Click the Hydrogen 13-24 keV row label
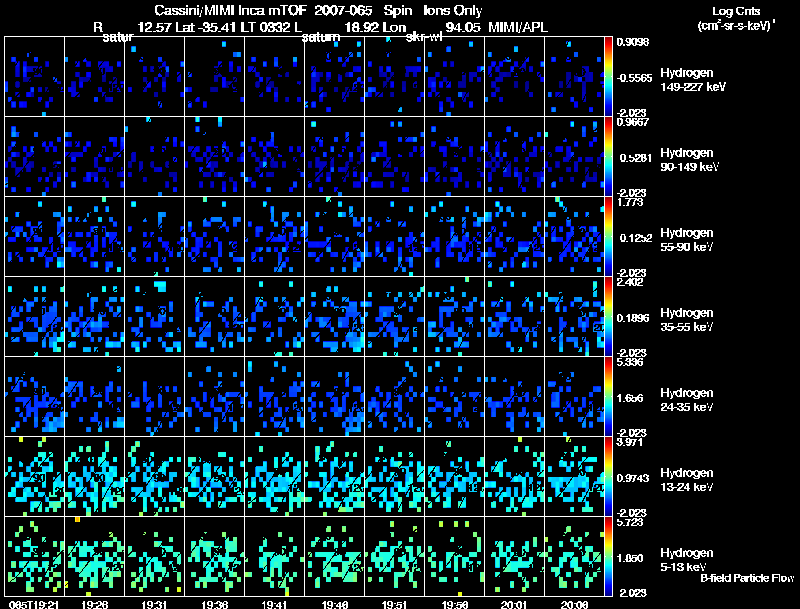Image resolution: width=800 pixels, height=609 pixels. pyautogui.click(x=686, y=480)
